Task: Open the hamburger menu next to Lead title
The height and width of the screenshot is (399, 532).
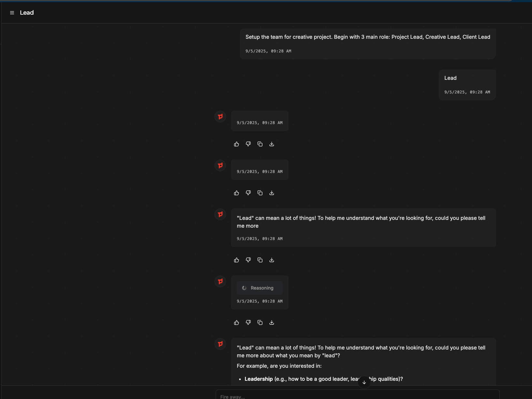Action: [x=12, y=13]
